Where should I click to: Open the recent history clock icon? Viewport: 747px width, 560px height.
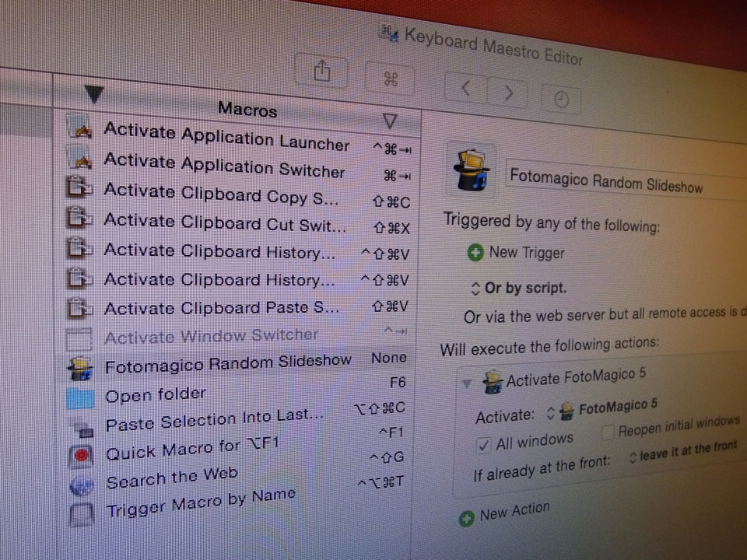coord(560,99)
